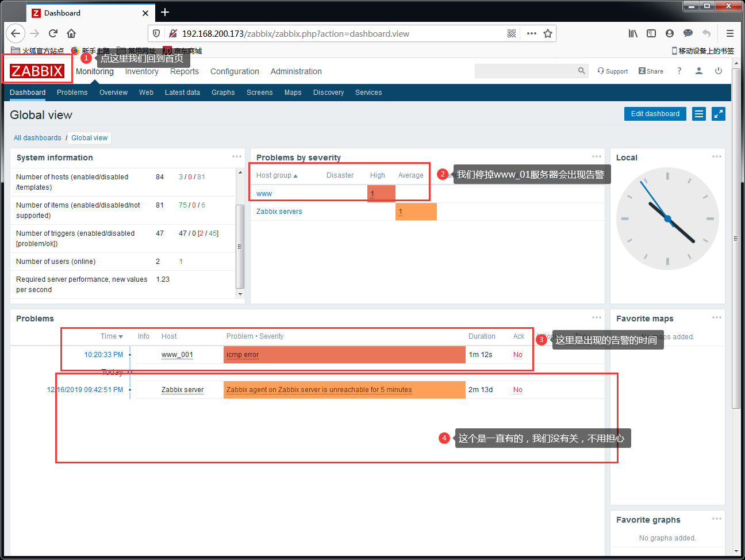Open the Zabbix Share link
The height and width of the screenshot is (560, 745).
coord(651,71)
